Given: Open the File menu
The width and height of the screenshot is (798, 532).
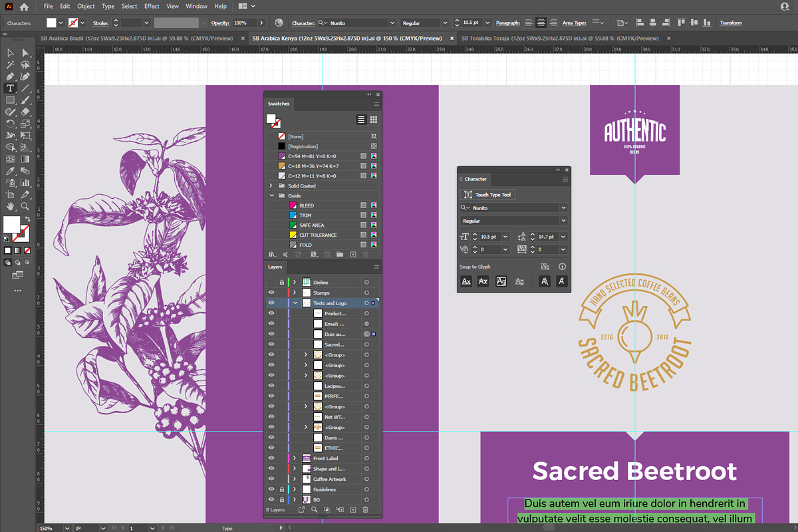Looking at the screenshot, I should click(48, 6).
